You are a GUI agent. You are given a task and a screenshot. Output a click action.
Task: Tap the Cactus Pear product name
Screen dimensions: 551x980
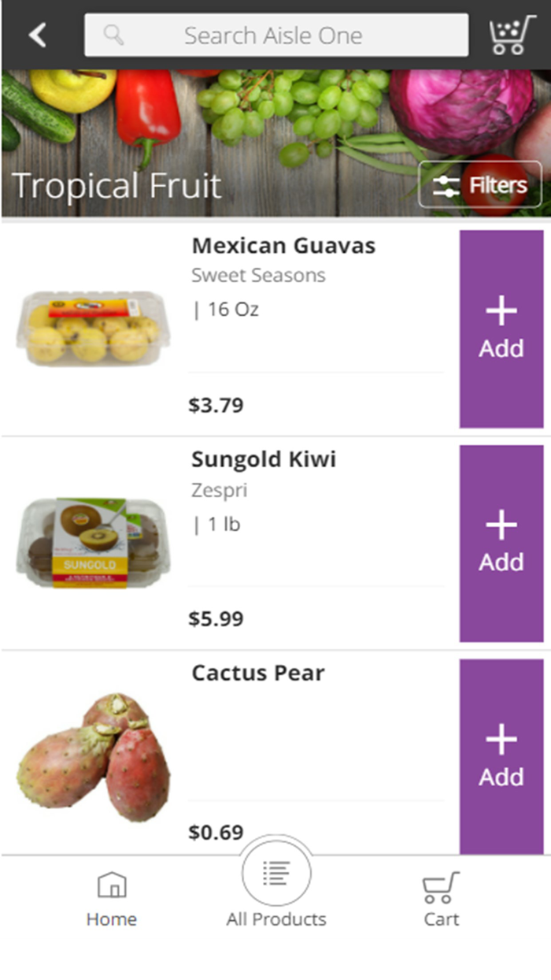coord(258,674)
